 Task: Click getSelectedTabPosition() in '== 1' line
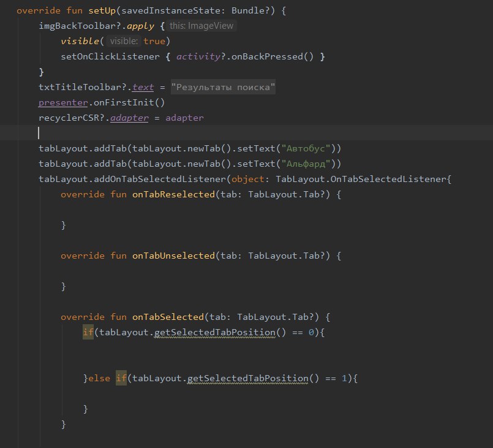tap(253, 378)
